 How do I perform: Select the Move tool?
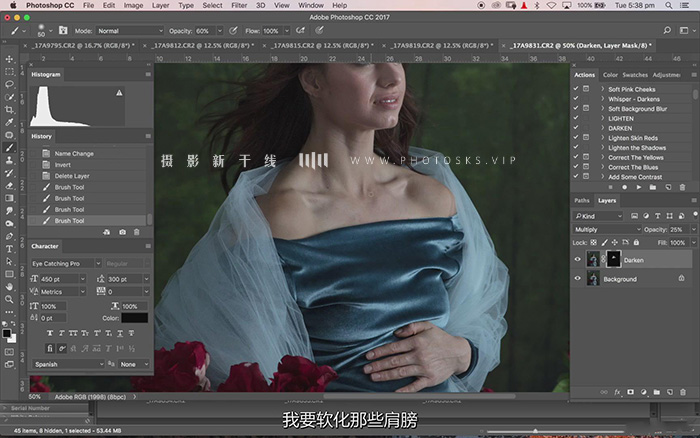point(9,59)
